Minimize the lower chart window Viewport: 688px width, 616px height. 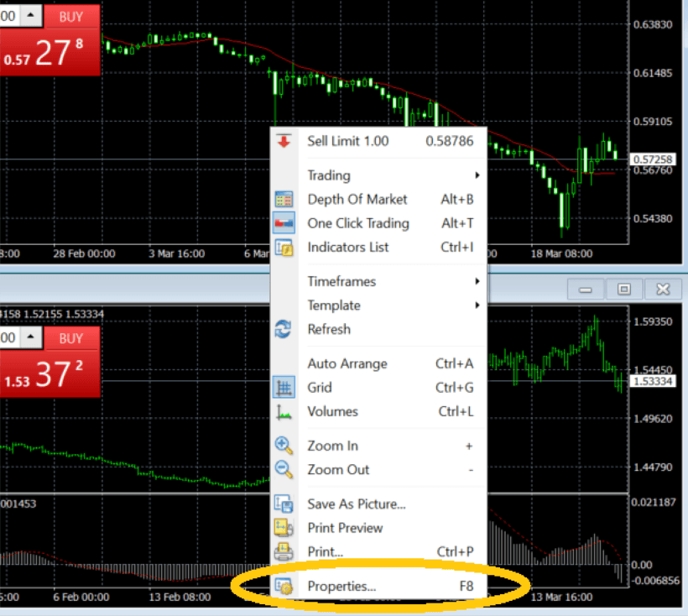coord(586,290)
